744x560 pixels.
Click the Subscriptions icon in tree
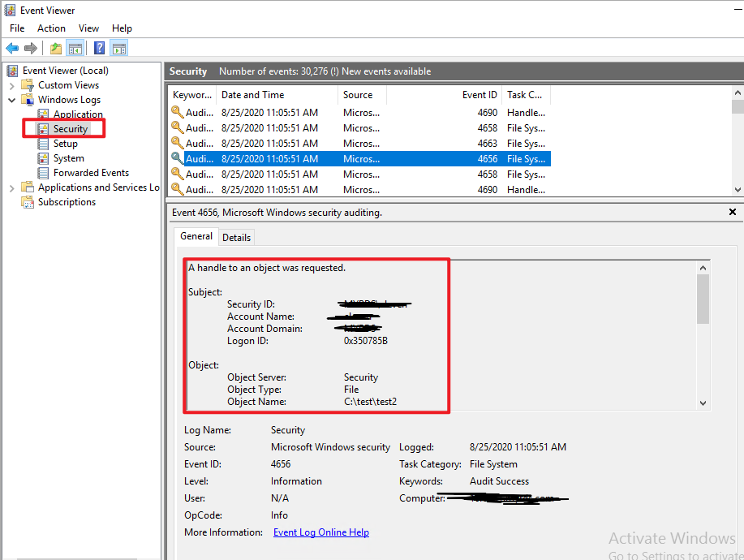coord(28,202)
